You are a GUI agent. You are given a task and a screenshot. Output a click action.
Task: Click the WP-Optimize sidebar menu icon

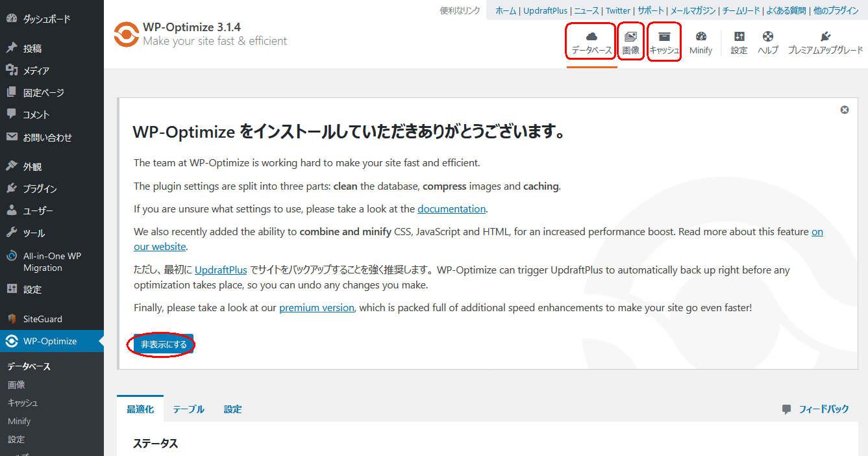tap(12, 341)
